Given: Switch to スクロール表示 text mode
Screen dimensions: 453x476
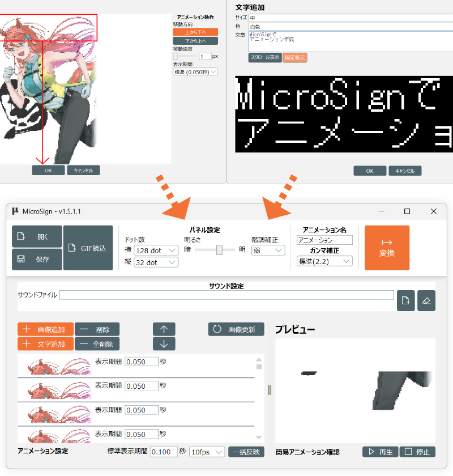Looking at the screenshot, I should coord(265,57).
